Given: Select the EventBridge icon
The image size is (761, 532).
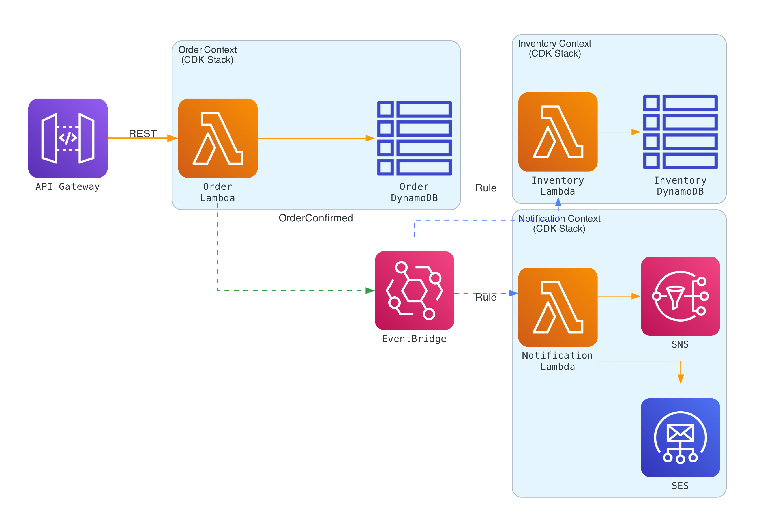Looking at the screenshot, I should point(414,290).
